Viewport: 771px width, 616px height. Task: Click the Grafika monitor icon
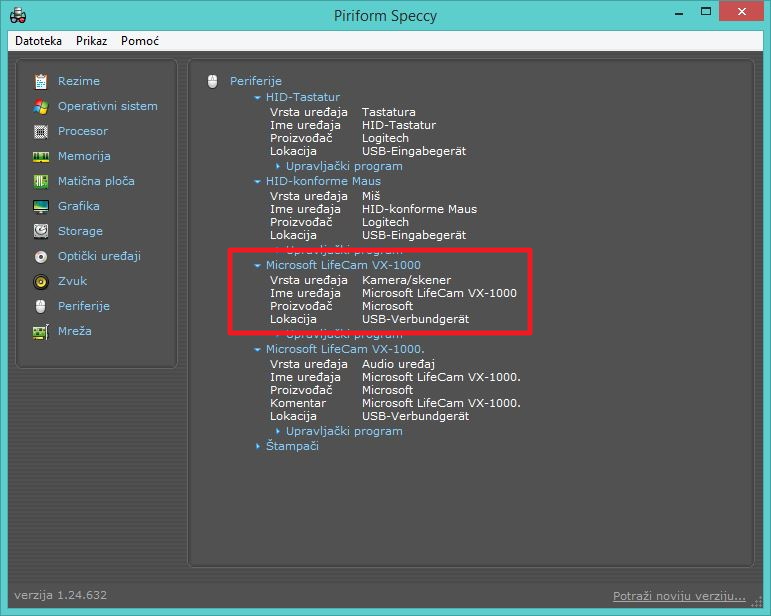pos(41,206)
